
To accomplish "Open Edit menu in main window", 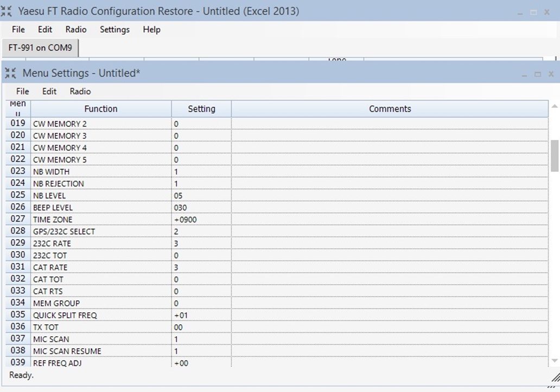I will coord(45,30).
